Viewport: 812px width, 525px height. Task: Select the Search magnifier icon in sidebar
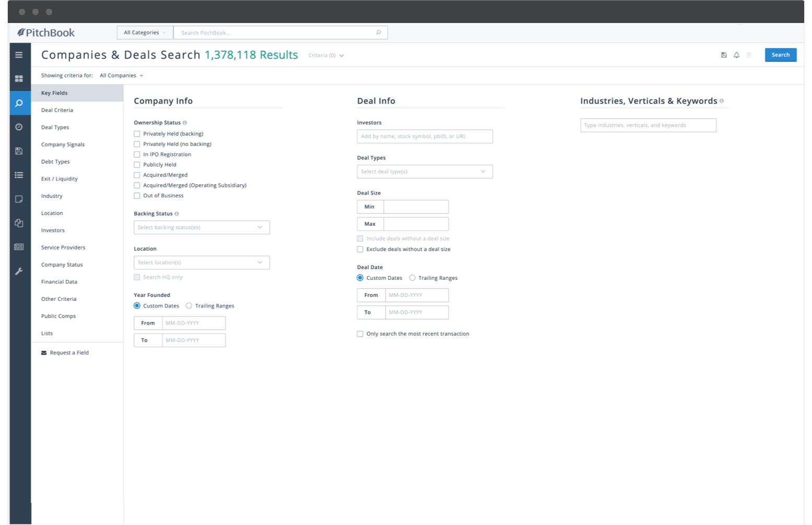click(19, 103)
